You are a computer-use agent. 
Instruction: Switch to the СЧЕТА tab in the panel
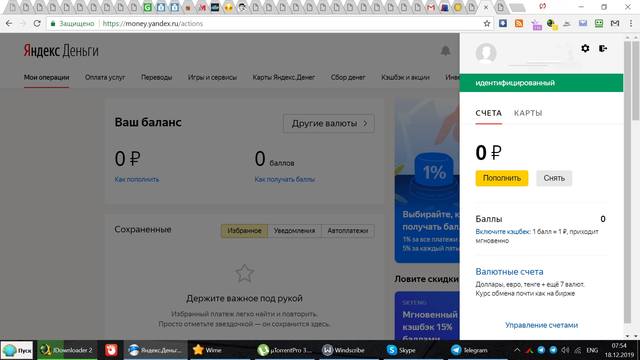point(489,113)
